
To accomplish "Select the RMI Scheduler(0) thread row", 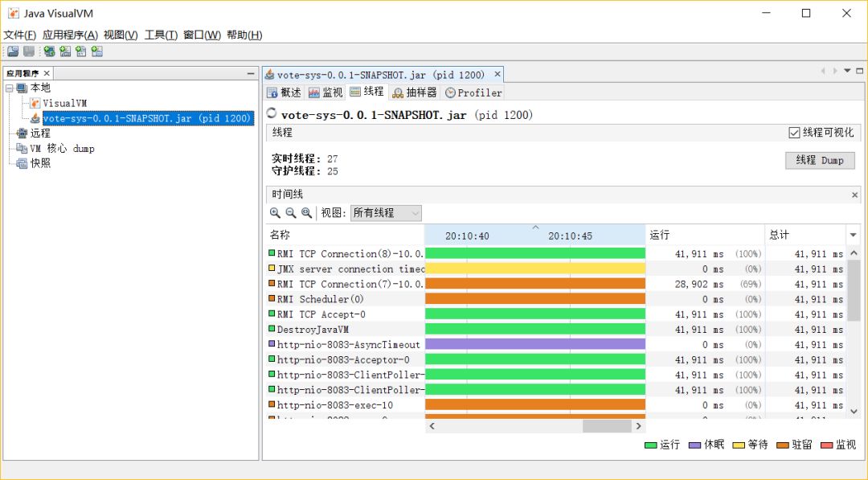I will [x=556, y=299].
